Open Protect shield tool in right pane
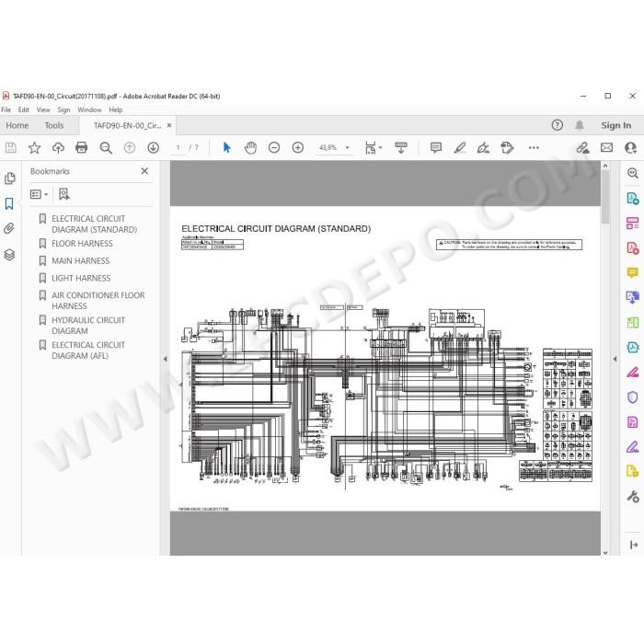Image resolution: width=644 pixels, height=644 pixels. click(633, 397)
